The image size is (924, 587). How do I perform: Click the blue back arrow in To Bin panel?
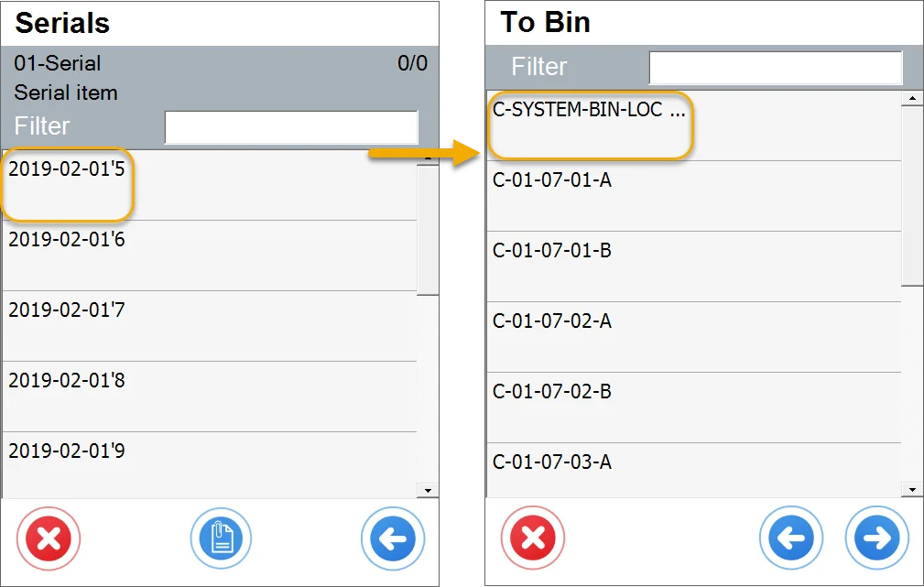point(791,538)
